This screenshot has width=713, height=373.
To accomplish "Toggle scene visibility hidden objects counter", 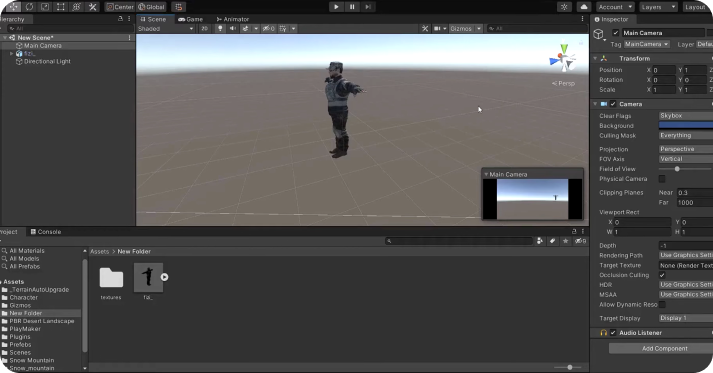I will [x=268, y=28].
